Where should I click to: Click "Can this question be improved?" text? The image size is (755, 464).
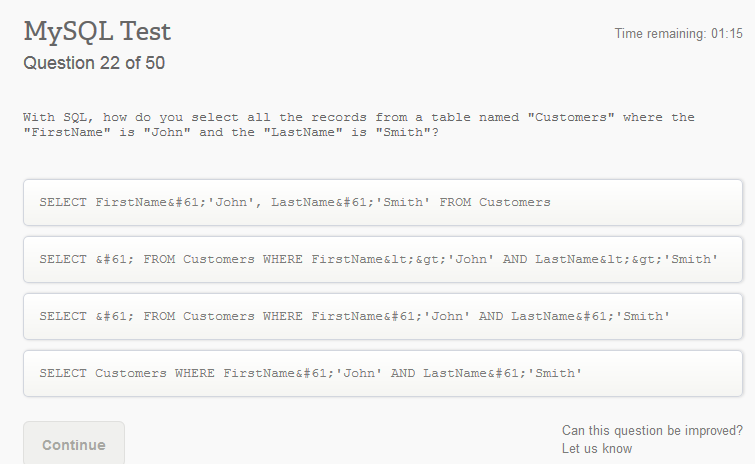(652, 430)
